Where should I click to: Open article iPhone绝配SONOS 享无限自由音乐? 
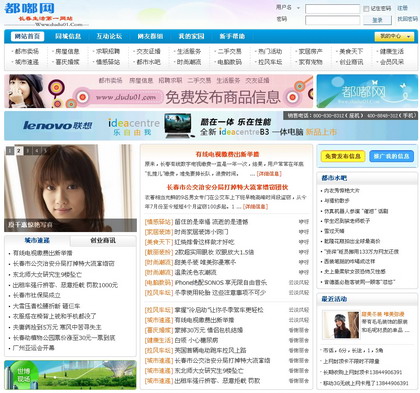tap(221, 283)
